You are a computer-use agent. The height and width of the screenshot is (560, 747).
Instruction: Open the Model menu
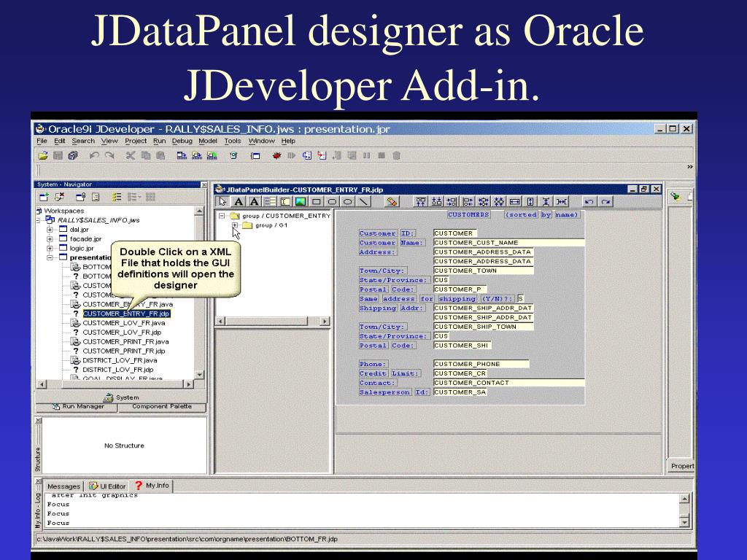pyautogui.click(x=208, y=141)
